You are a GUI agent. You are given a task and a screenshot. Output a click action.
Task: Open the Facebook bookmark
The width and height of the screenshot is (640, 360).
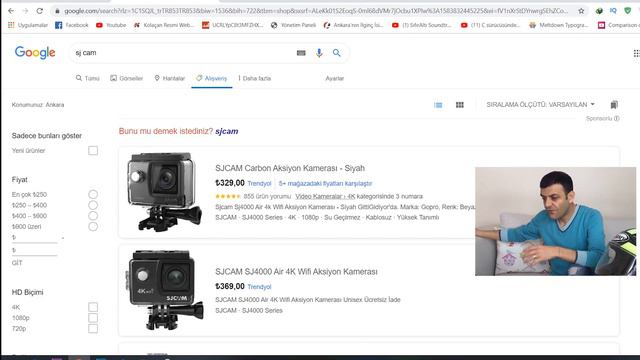pyautogui.click(x=72, y=25)
